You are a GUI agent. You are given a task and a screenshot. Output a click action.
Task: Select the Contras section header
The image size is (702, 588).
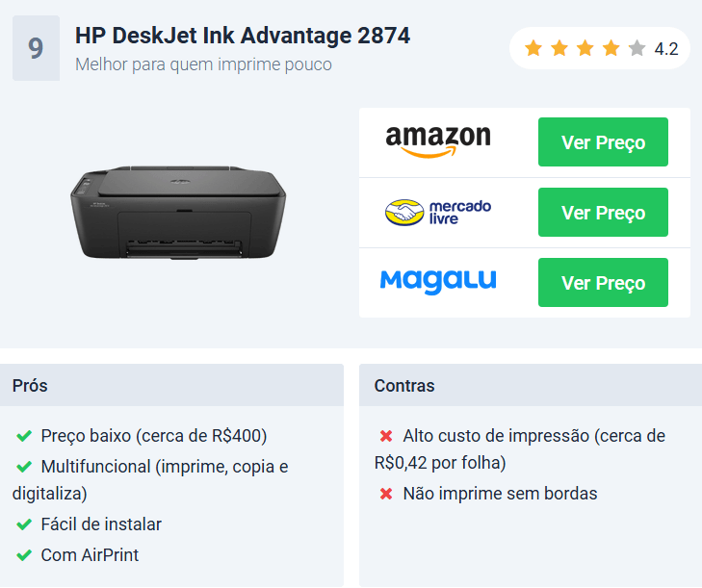pos(531,385)
